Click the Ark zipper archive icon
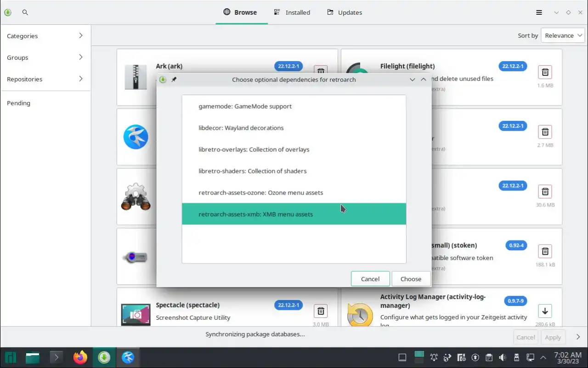The height and width of the screenshot is (368, 588). [136, 77]
